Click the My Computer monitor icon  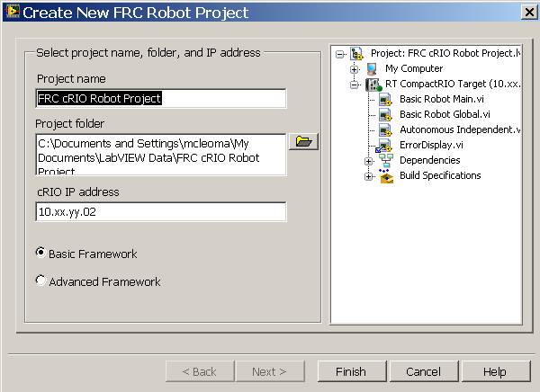pos(372,69)
